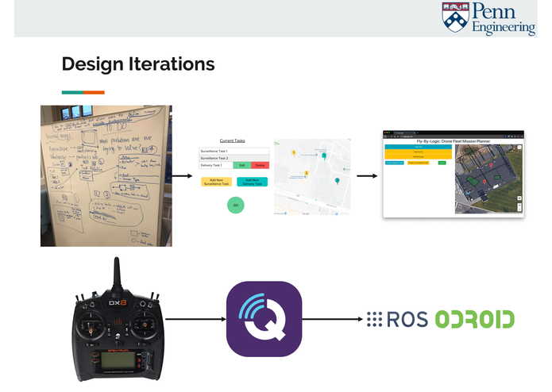
Task: Open the whiteboard brainstorming photo
Action: click(106, 176)
